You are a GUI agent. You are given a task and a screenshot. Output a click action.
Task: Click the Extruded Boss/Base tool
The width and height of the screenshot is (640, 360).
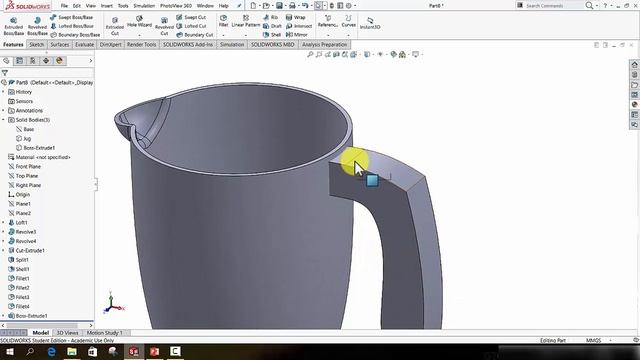tap(13, 26)
